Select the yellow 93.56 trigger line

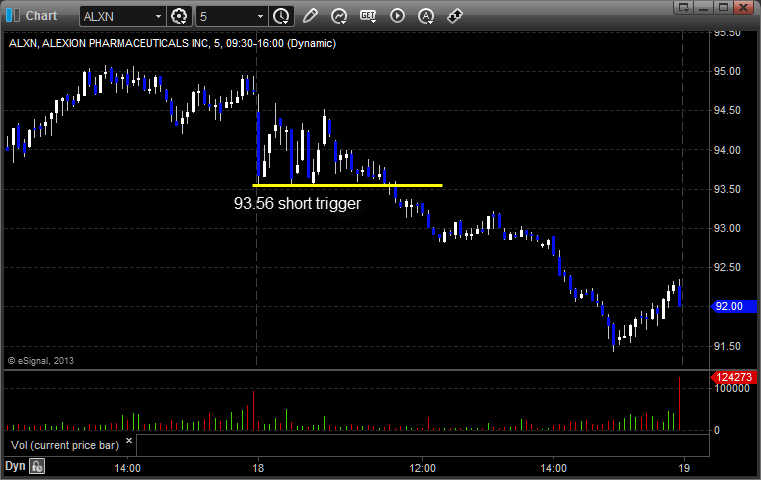click(347, 185)
